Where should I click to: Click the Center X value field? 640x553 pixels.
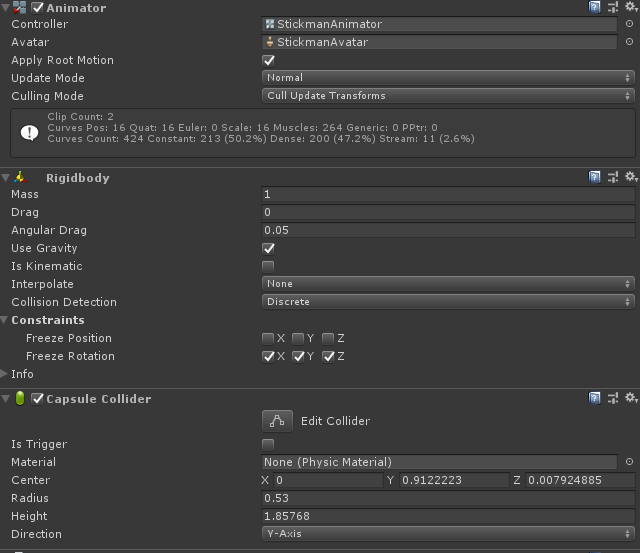[x=329, y=480]
